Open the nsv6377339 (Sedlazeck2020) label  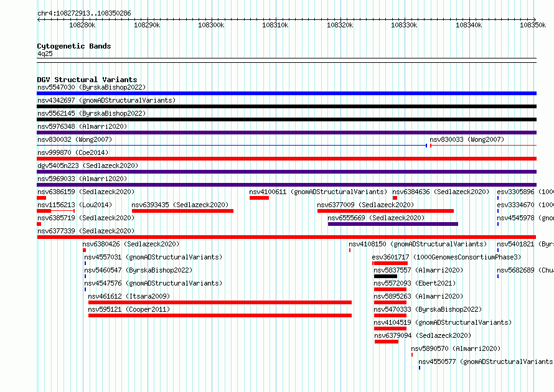point(86,231)
